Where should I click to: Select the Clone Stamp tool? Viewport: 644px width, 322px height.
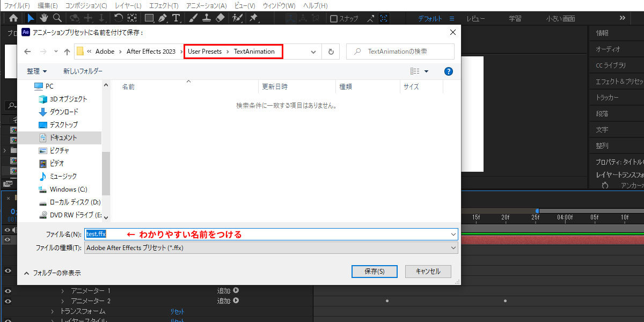pos(206,18)
